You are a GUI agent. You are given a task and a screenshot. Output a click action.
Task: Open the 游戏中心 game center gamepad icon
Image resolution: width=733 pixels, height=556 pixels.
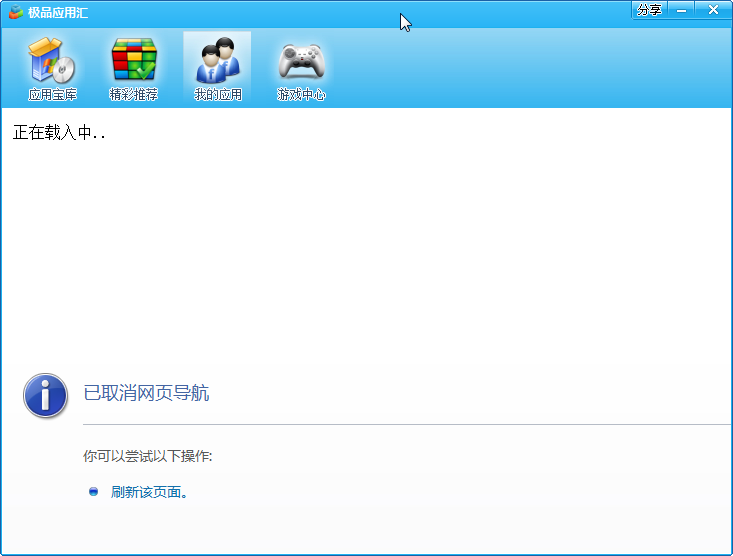[x=301, y=69]
